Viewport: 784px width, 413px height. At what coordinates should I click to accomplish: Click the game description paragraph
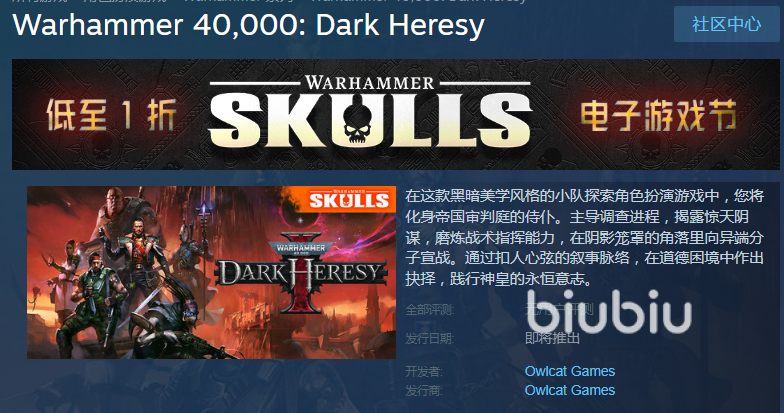coord(584,237)
